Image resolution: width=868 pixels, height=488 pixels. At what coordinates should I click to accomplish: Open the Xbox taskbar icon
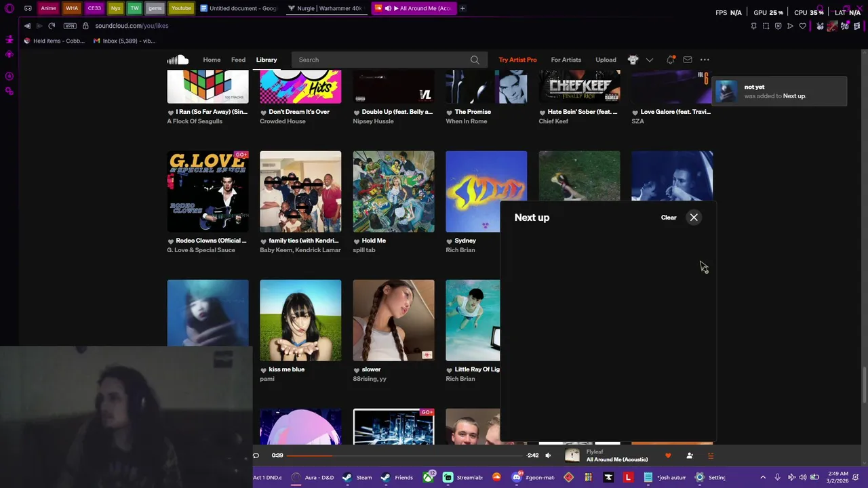429,477
